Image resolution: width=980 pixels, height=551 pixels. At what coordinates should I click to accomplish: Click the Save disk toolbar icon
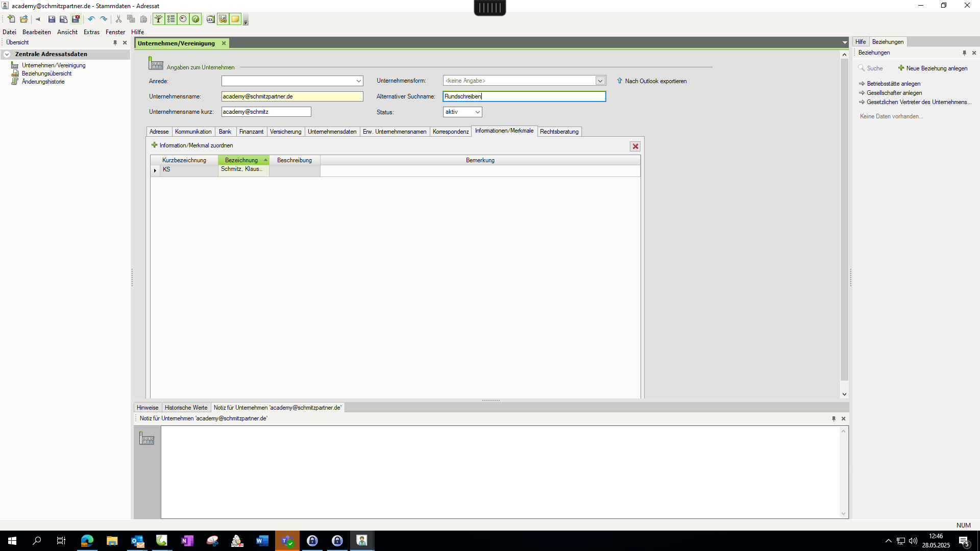point(52,19)
